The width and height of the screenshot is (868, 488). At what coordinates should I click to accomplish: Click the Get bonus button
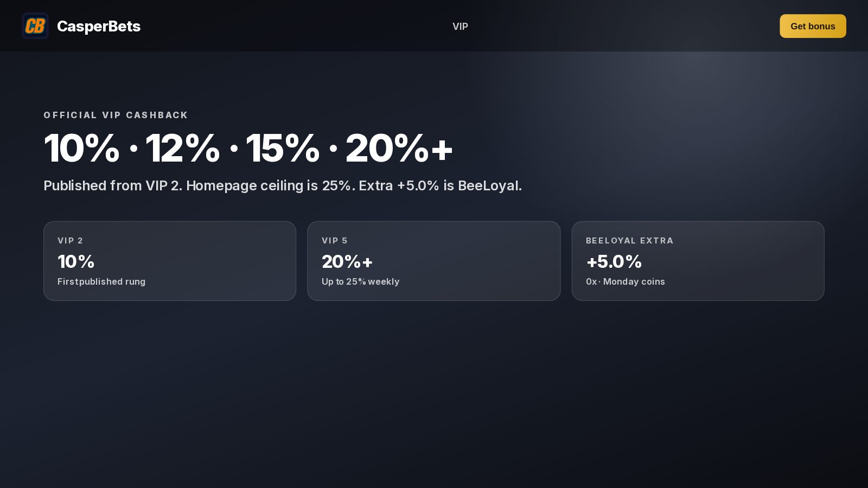pyautogui.click(x=813, y=26)
